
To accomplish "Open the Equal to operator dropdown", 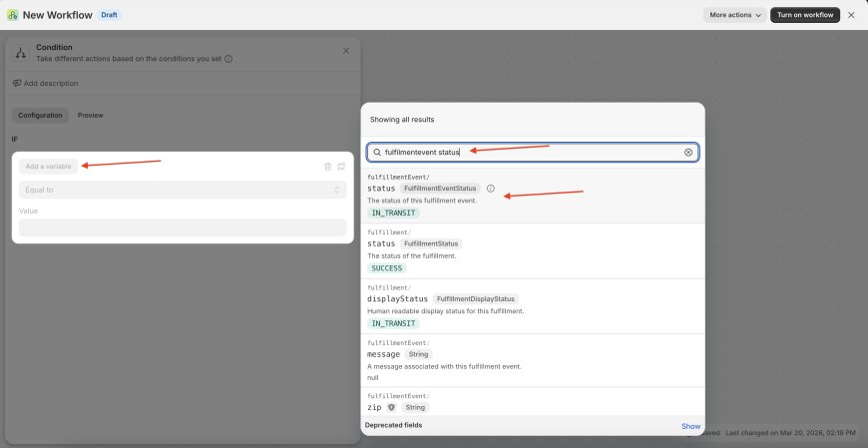I will click(183, 190).
